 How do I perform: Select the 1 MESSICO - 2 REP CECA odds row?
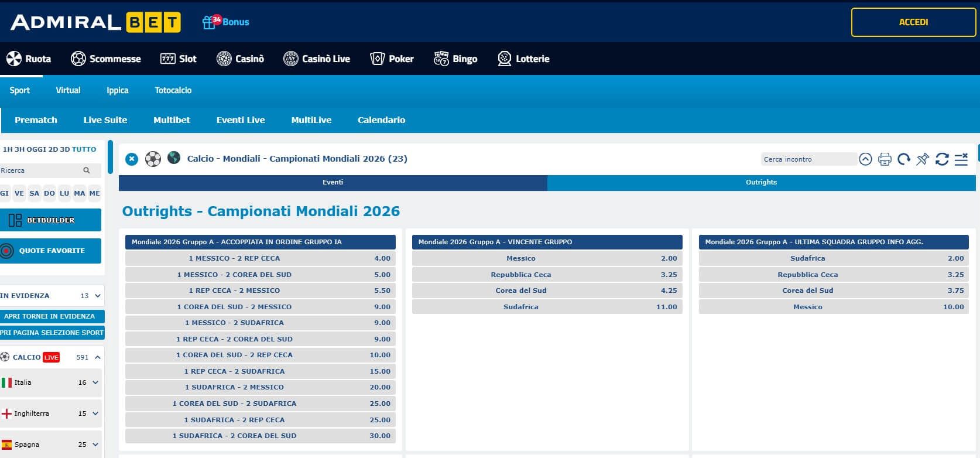point(261,258)
